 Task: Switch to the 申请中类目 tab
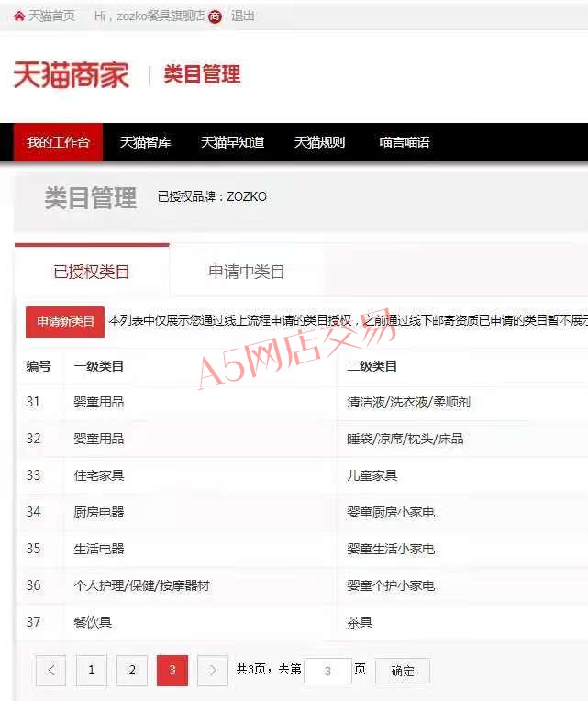click(x=246, y=272)
